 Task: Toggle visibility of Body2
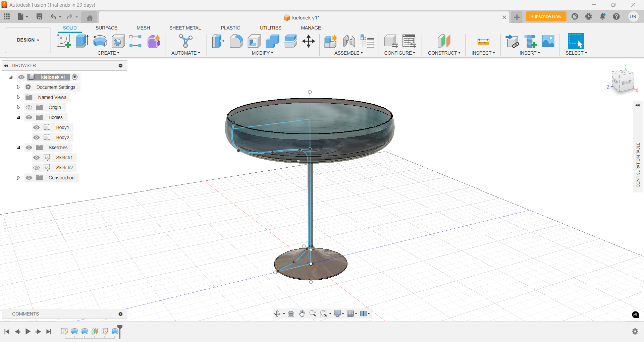click(37, 137)
